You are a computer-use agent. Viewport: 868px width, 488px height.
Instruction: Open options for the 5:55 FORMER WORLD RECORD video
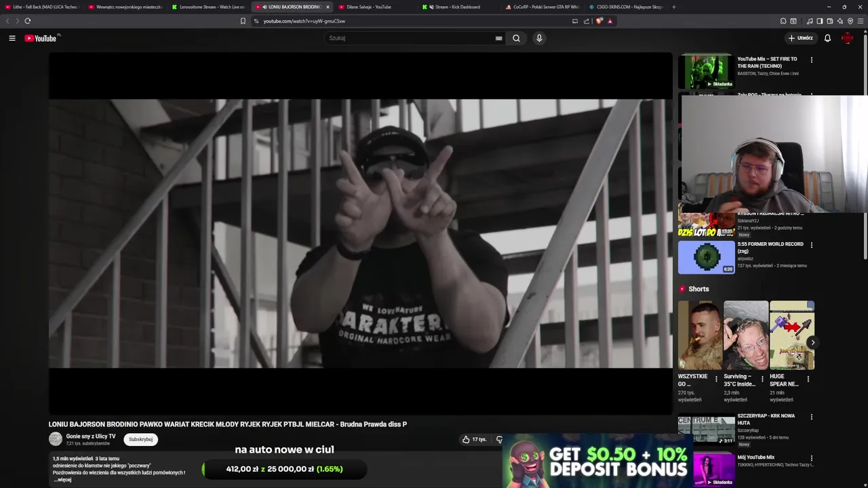click(x=811, y=245)
